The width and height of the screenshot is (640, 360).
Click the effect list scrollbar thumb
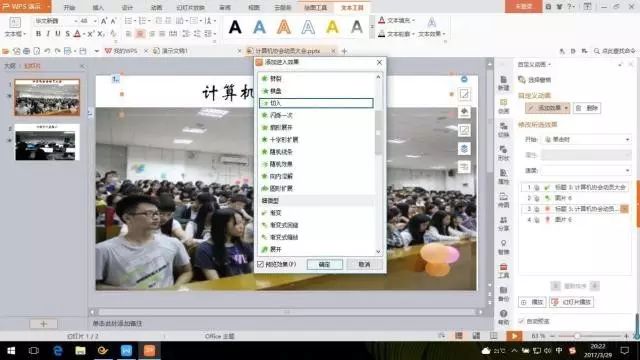click(x=378, y=133)
